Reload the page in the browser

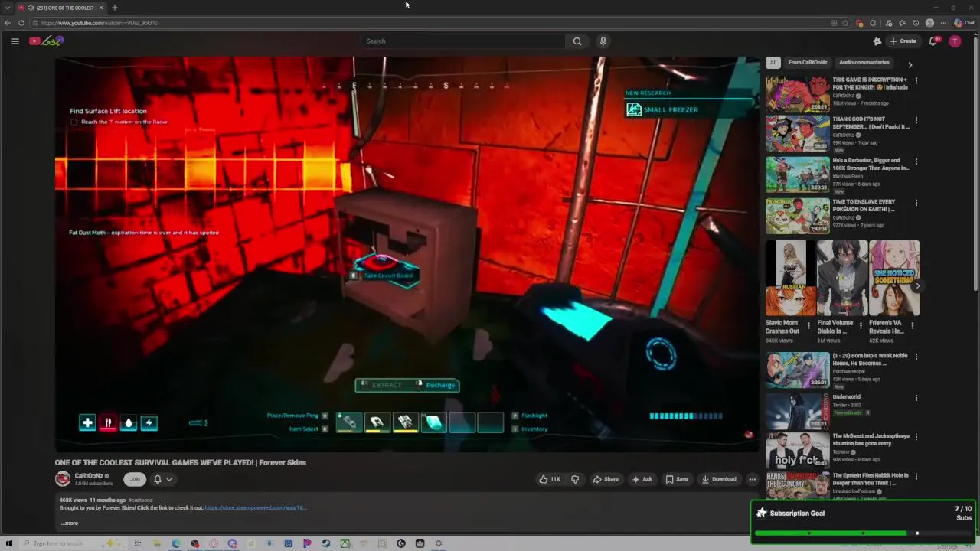(x=21, y=23)
